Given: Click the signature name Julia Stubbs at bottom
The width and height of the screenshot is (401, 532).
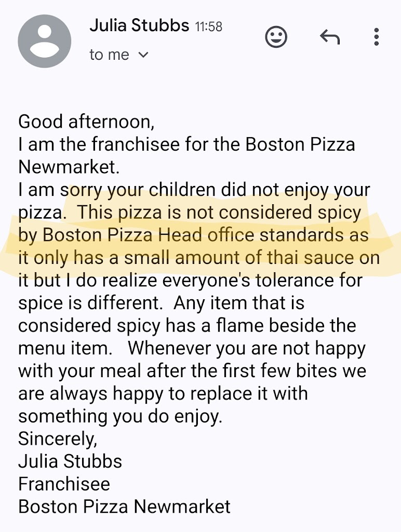Looking at the screenshot, I should [70, 461].
